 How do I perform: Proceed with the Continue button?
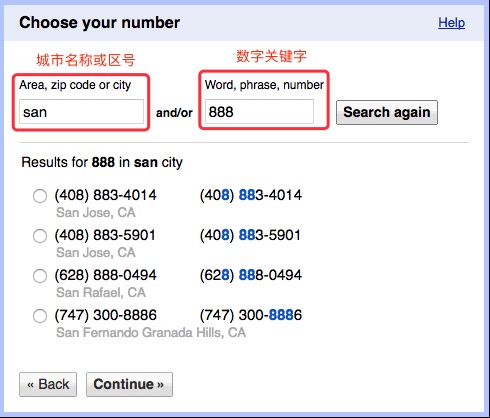tap(129, 384)
